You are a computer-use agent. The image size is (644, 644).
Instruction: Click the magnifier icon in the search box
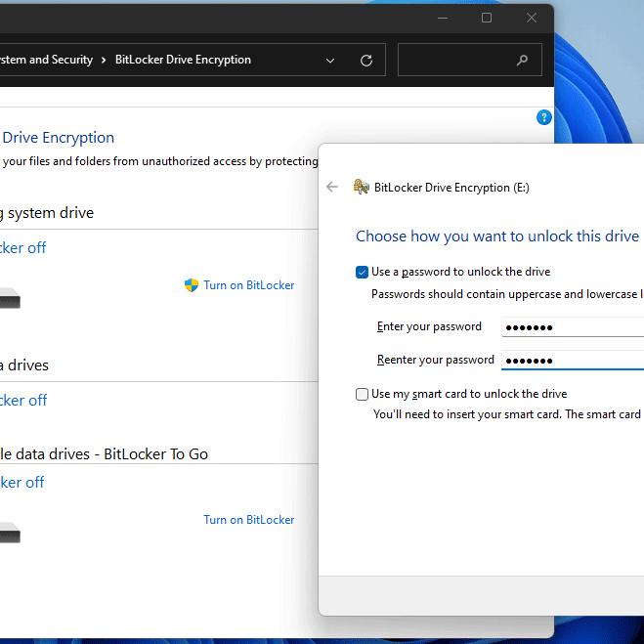(x=522, y=61)
